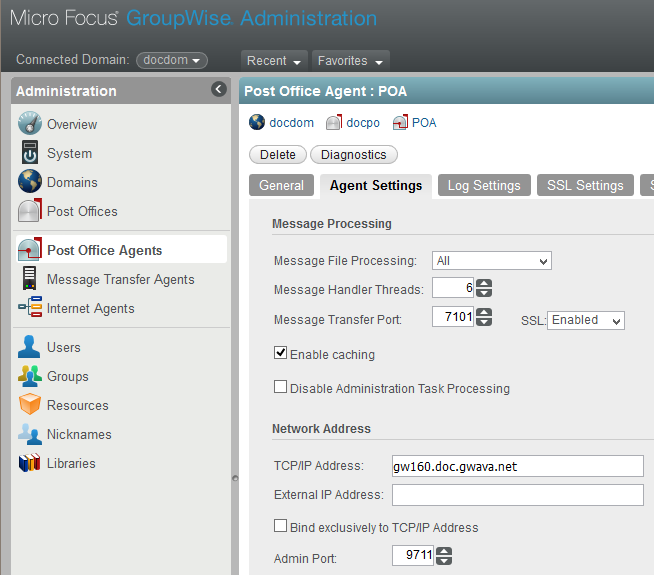This screenshot has width=654, height=575.
Task: Click the Message Transfer Agents server icon
Action: (x=30, y=279)
